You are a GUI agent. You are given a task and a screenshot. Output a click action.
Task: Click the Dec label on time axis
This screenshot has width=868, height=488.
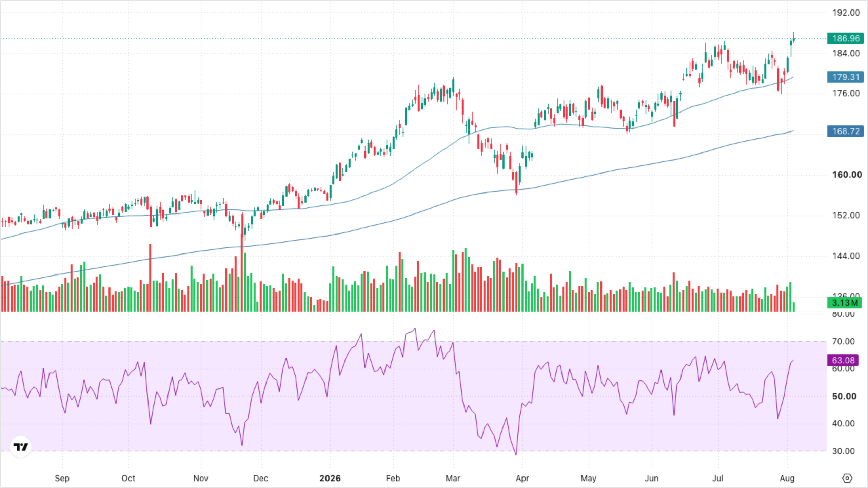[261, 479]
